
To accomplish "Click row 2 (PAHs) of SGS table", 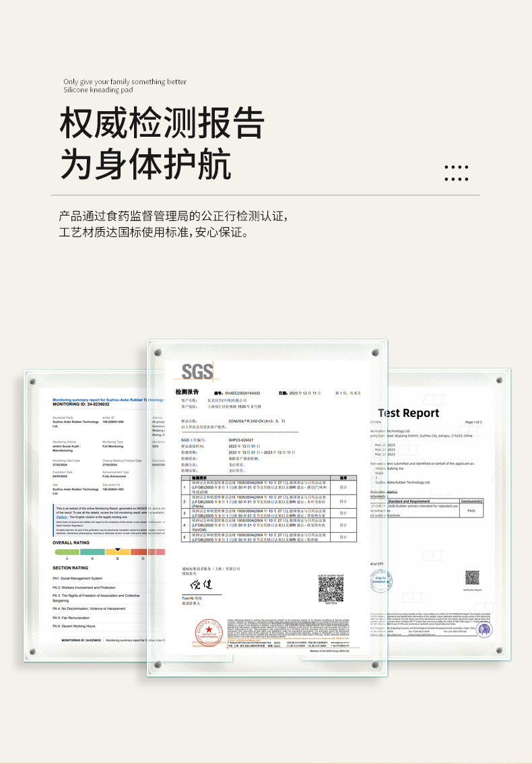I will click(269, 501).
